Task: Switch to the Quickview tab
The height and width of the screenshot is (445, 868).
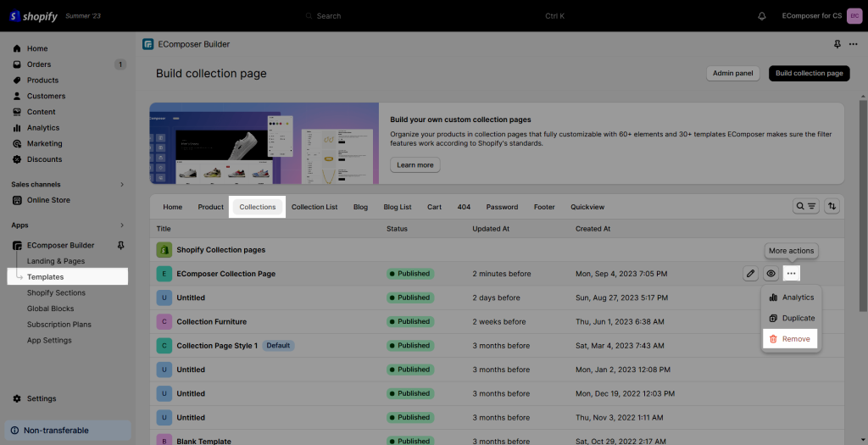Action: pos(587,207)
